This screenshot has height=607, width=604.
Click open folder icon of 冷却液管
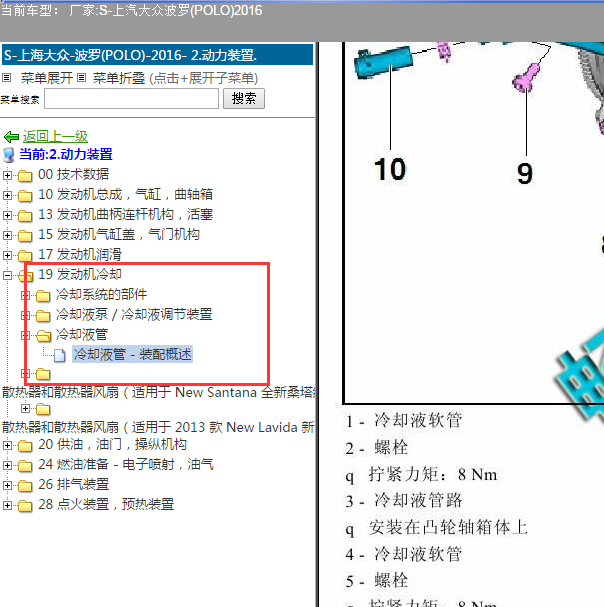coord(43,336)
